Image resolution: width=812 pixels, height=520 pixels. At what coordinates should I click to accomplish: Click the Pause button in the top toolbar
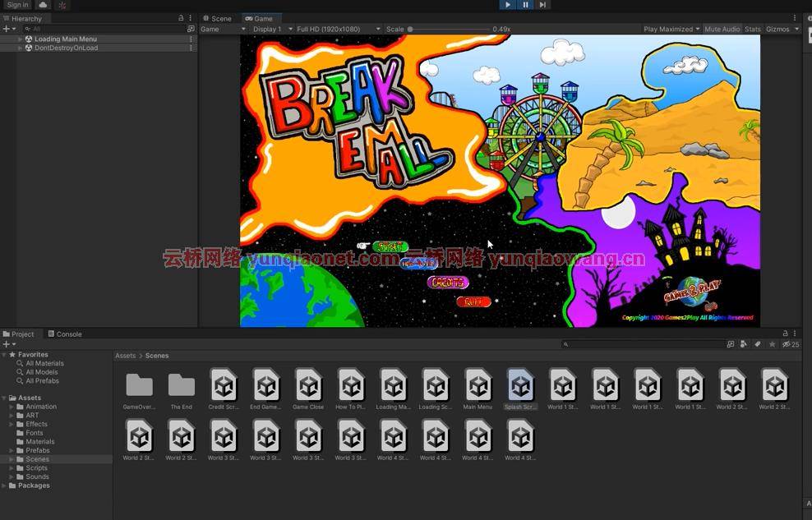pos(525,5)
